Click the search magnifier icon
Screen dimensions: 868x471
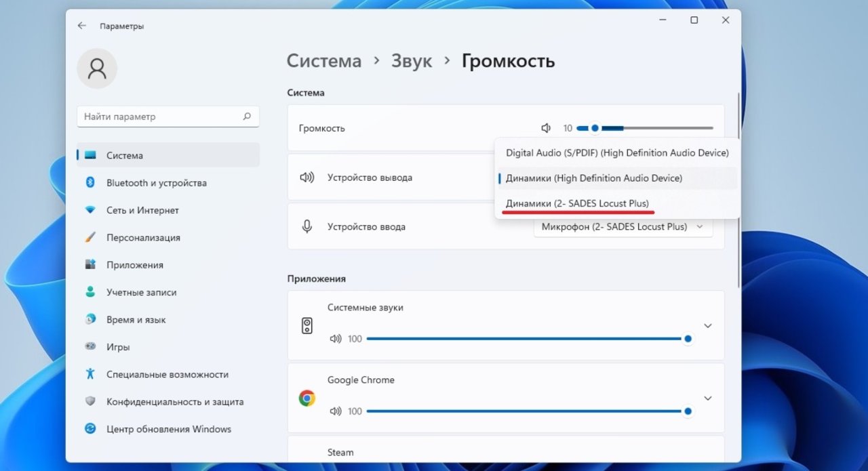(x=247, y=117)
